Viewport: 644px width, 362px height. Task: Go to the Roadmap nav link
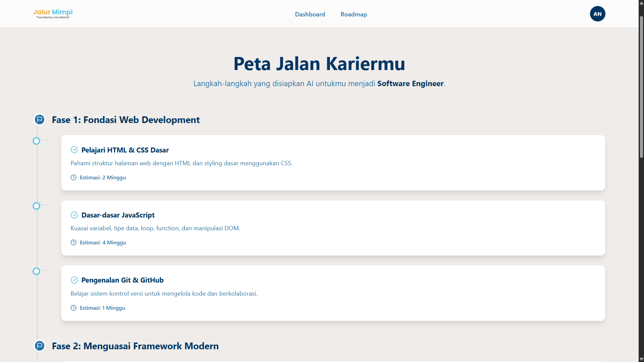pyautogui.click(x=354, y=14)
